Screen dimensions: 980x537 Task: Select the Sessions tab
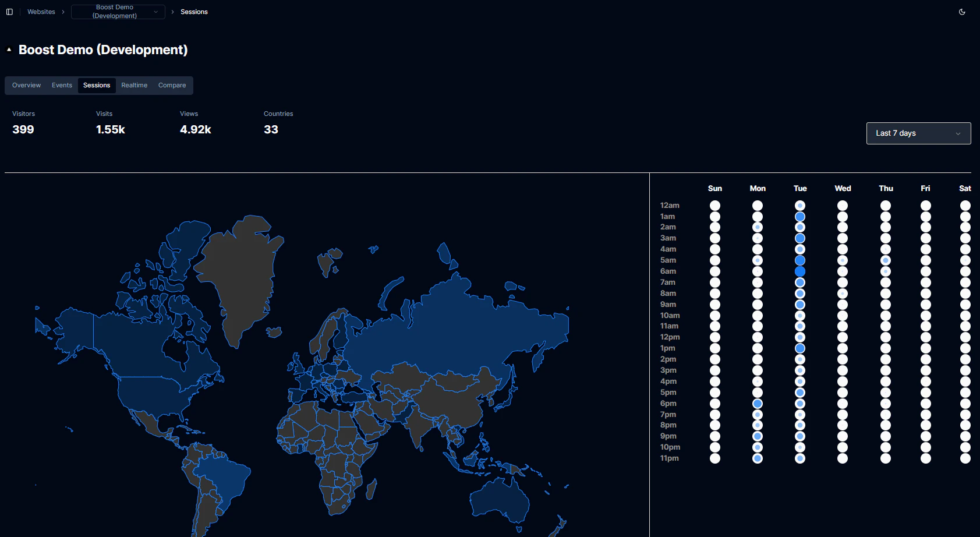pyautogui.click(x=97, y=85)
